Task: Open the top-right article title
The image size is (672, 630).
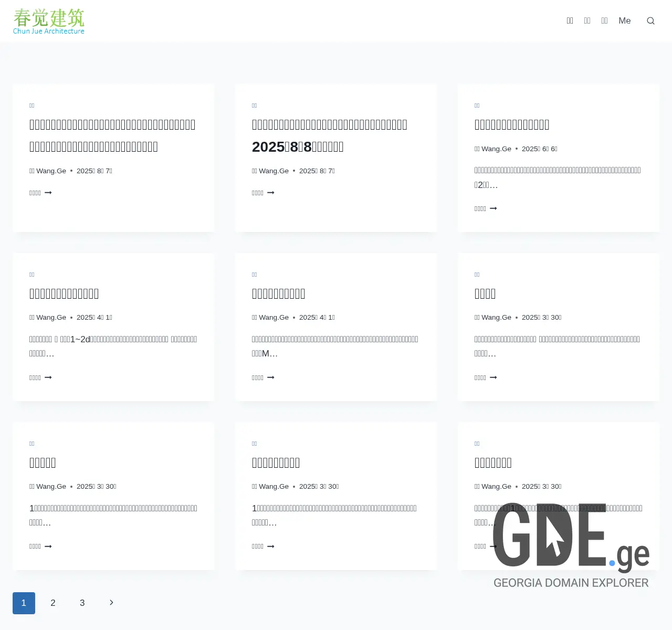Action: (512, 124)
